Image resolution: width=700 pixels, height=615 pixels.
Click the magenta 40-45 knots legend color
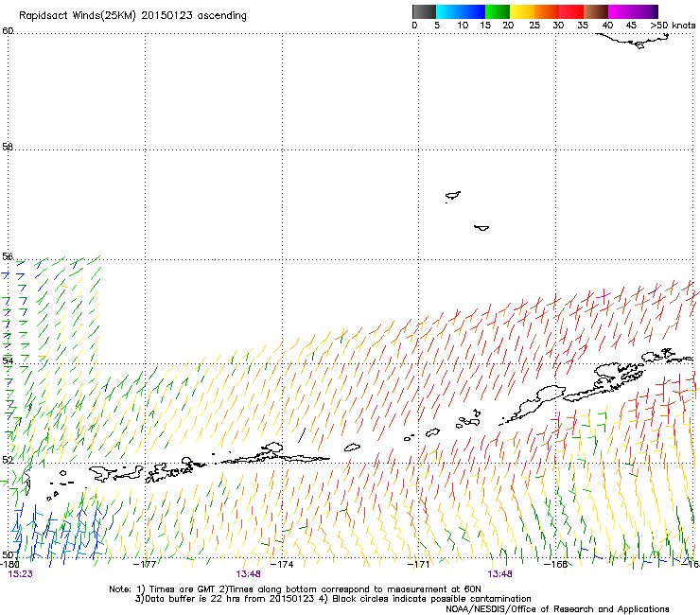(621, 11)
